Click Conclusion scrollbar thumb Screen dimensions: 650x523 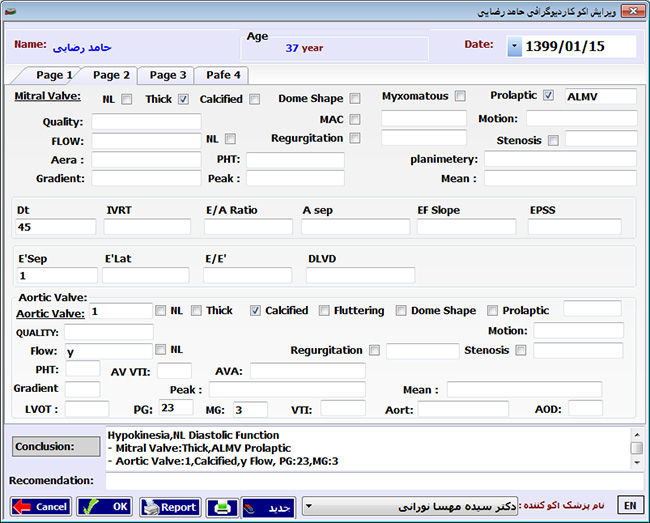637,448
